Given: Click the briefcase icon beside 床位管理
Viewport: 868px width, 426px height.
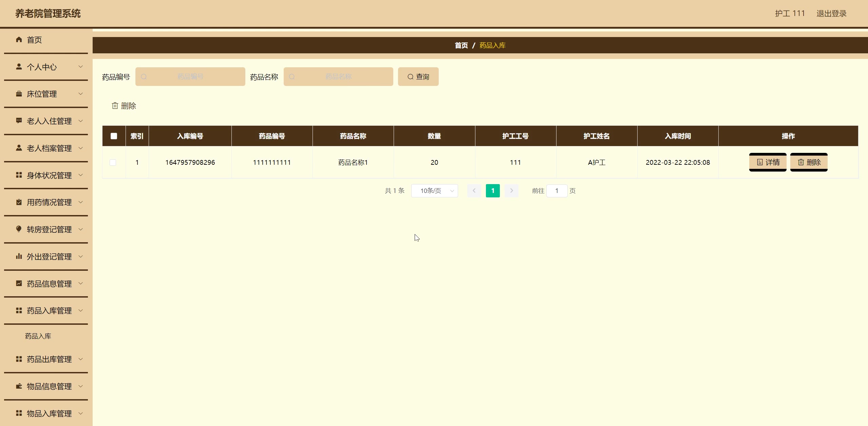Looking at the screenshot, I should click(19, 94).
